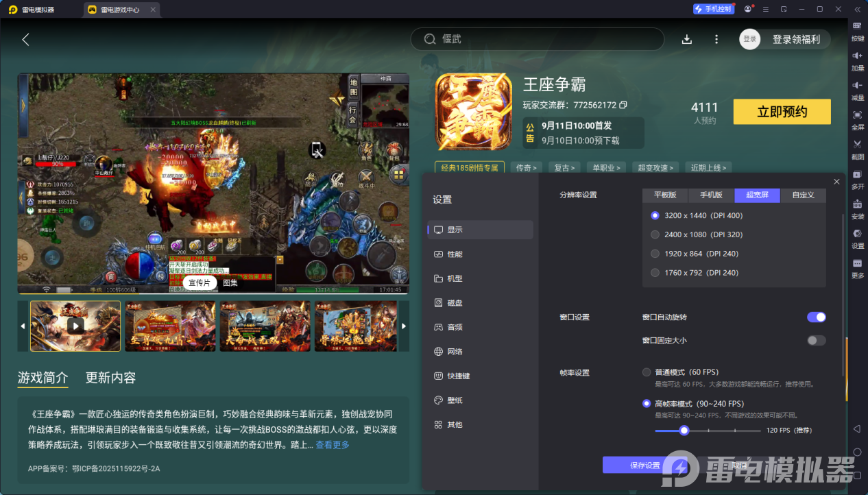Viewport: 868px width, 495px height.
Task: Open 超变攻速 tag
Action: pos(655,167)
